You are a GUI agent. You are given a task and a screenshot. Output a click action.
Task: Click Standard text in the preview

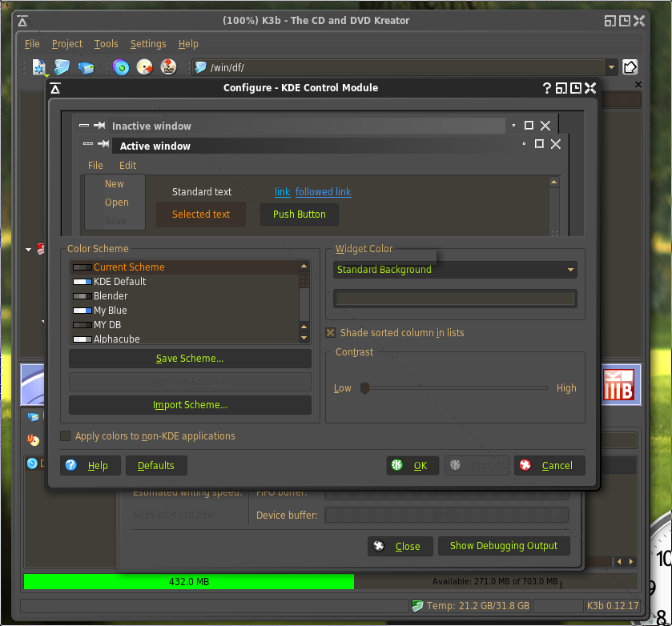201,192
